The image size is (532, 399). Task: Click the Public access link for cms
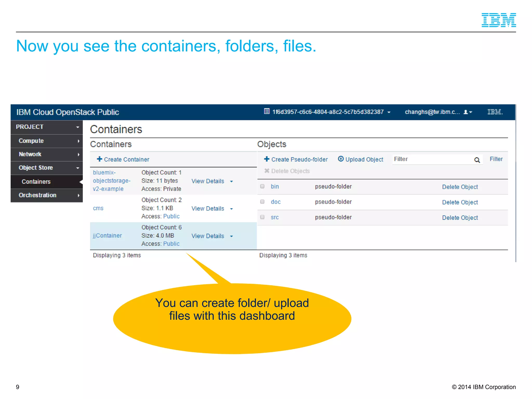click(x=171, y=216)
